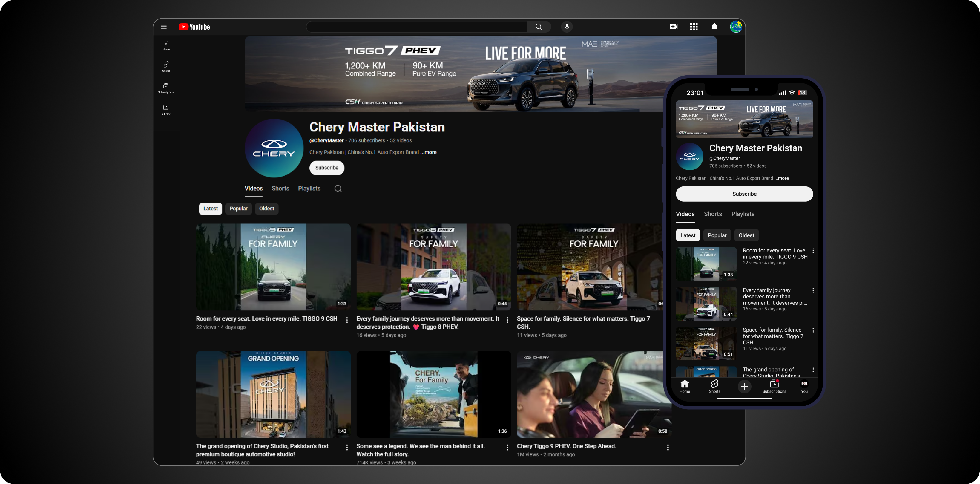Viewport: 980px width, 484px height.
Task: Tap options for 'Space for family' on phone
Action: (x=813, y=330)
